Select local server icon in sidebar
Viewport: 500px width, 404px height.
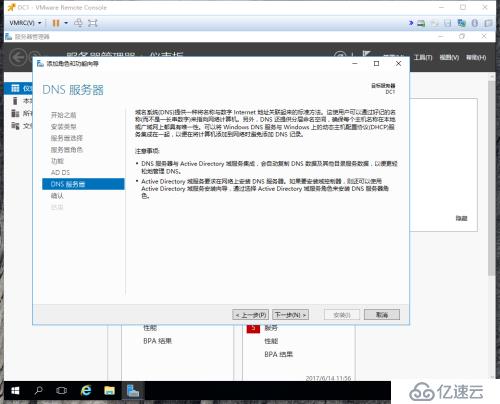click(x=15, y=101)
